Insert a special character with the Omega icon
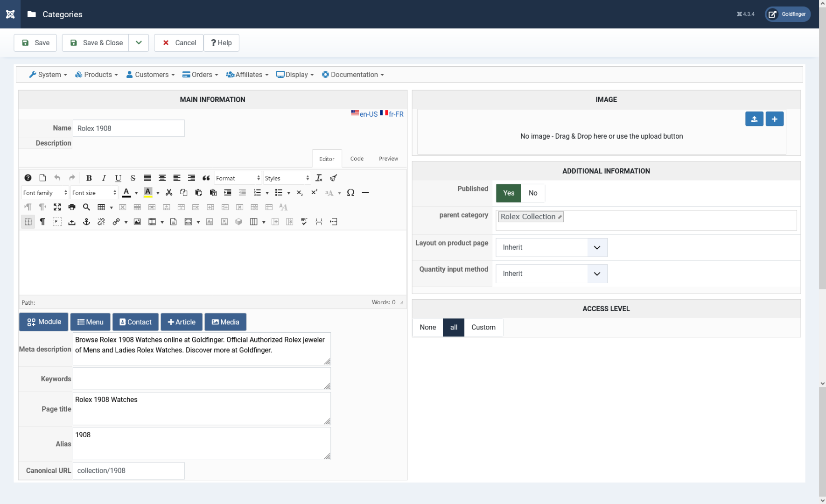This screenshot has height=504, width=826. 351,193
